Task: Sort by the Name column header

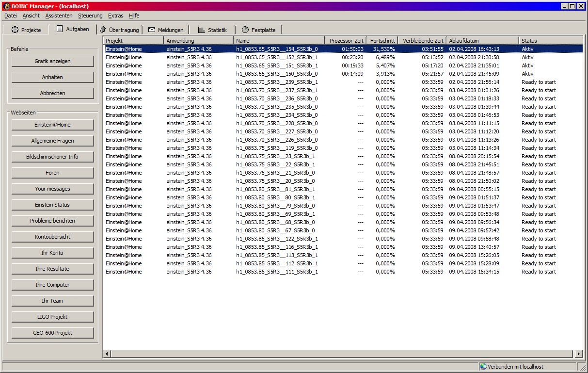Action: [279, 41]
